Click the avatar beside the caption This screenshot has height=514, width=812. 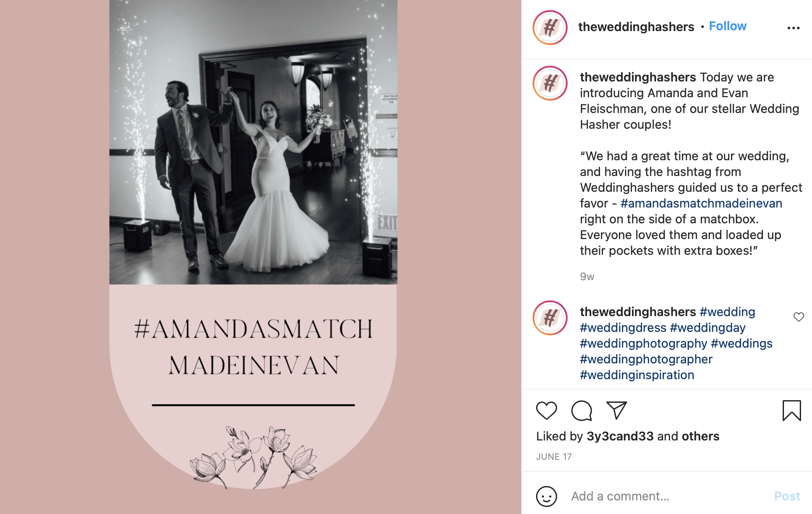coord(550,83)
